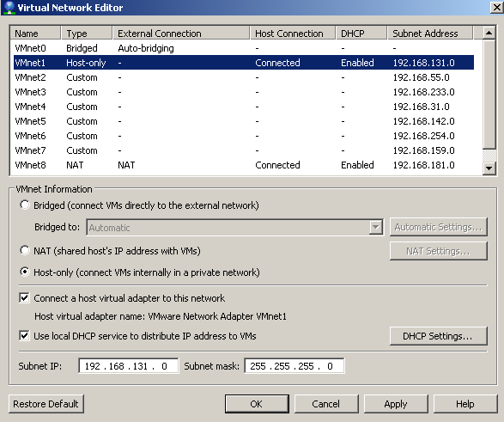
Task: Click the Custom type cell of VMnet5
Action: point(82,121)
